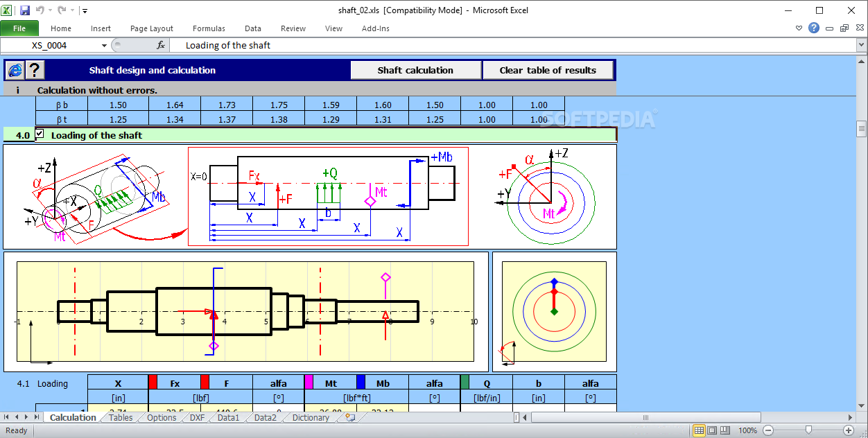The height and width of the screenshot is (438, 868).
Task: Open the File tab
Action: tap(19, 28)
